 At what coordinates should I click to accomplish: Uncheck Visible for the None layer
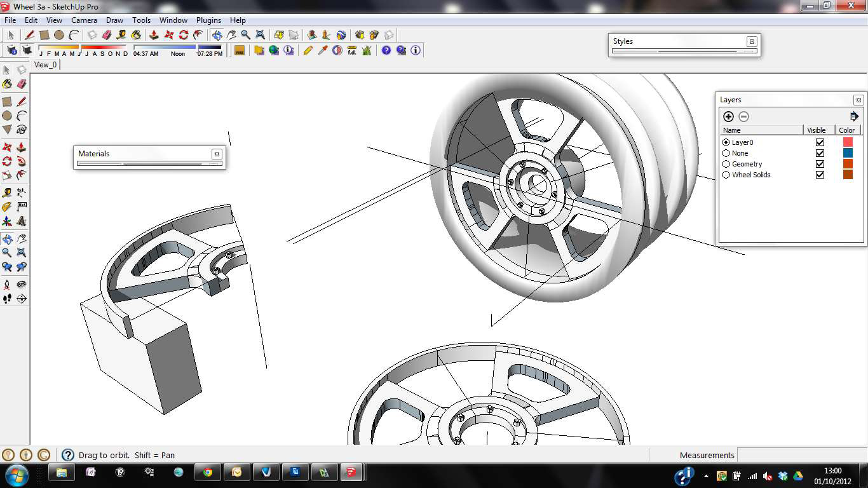pyautogui.click(x=820, y=153)
